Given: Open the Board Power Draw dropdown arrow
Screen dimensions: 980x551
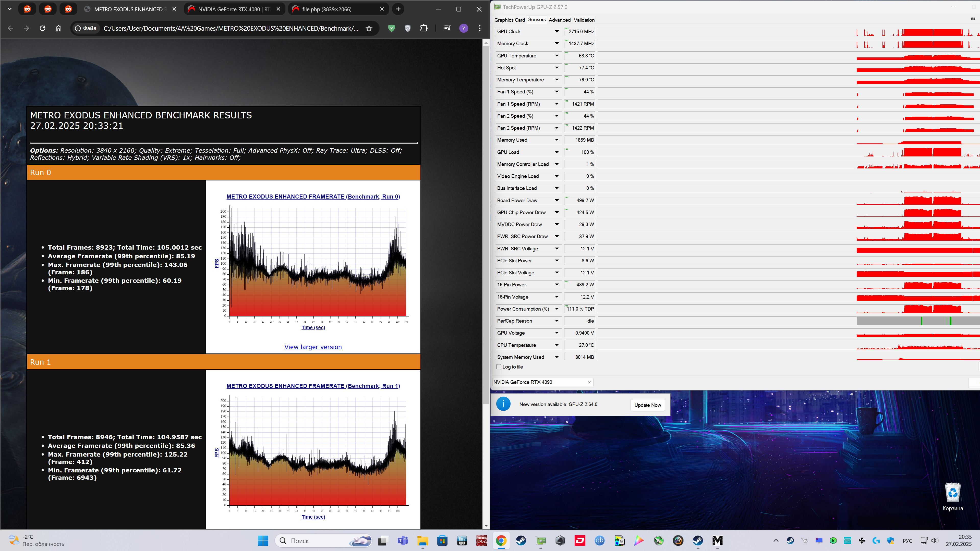Looking at the screenshot, I should click(556, 200).
